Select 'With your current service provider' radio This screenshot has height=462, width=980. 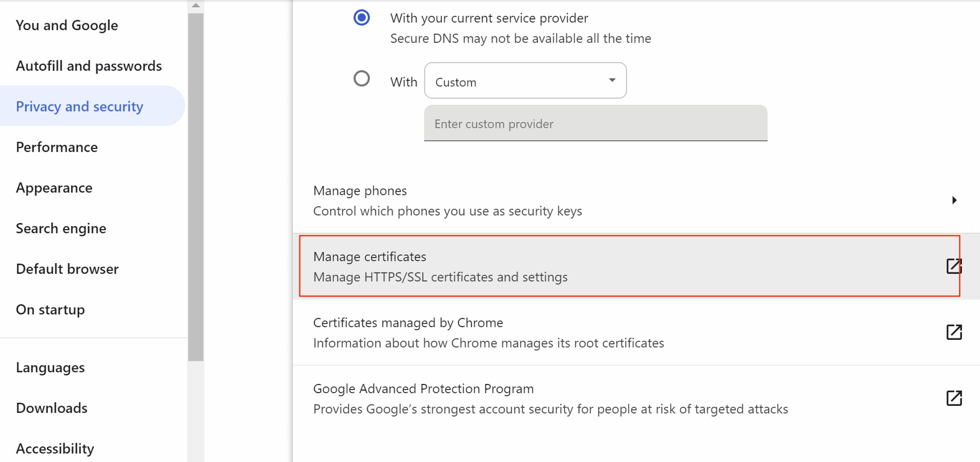(361, 18)
